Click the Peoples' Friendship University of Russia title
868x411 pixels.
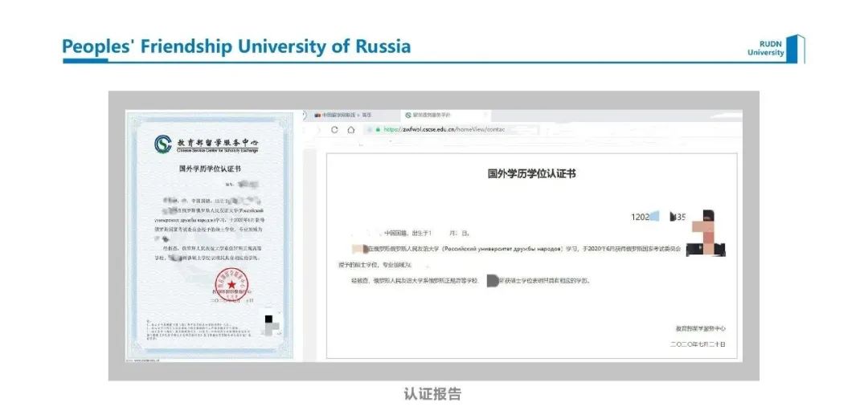[x=236, y=47]
